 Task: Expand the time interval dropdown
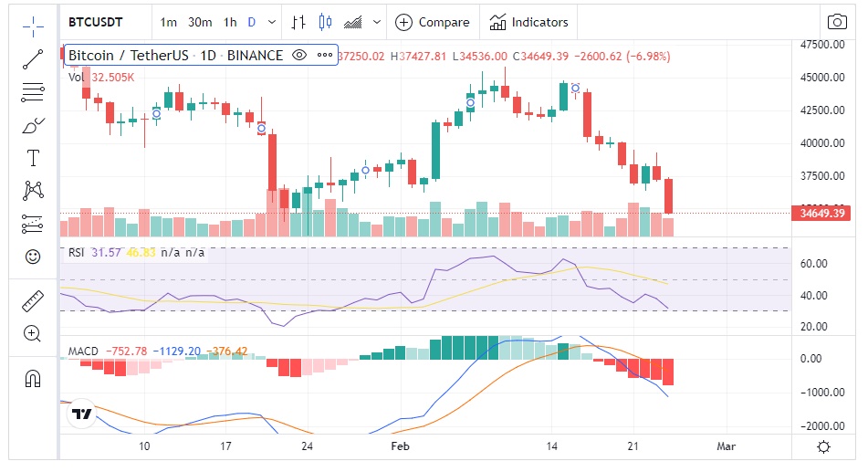click(x=272, y=22)
